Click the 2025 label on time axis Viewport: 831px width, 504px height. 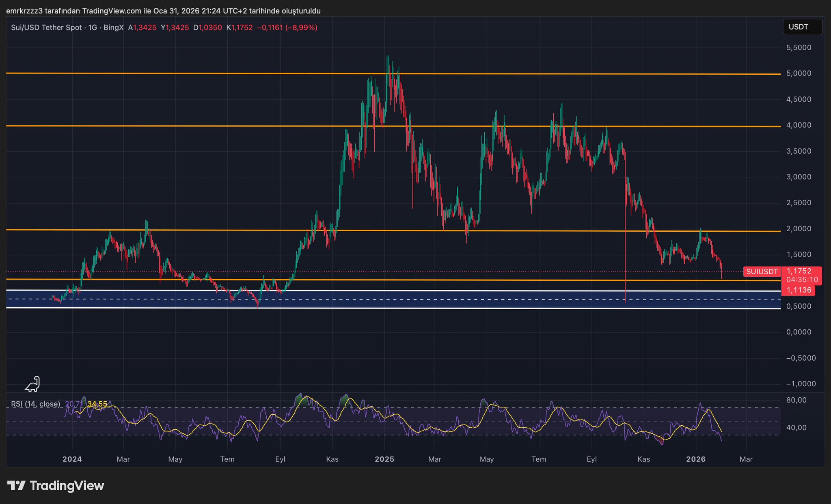(x=384, y=459)
